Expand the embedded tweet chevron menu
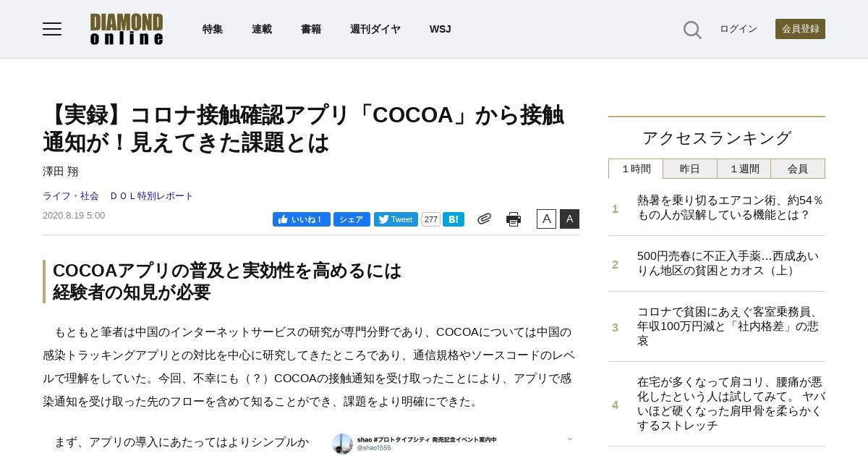Image resolution: width=868 pixels, height=456 pixels. tap(570, 439)
